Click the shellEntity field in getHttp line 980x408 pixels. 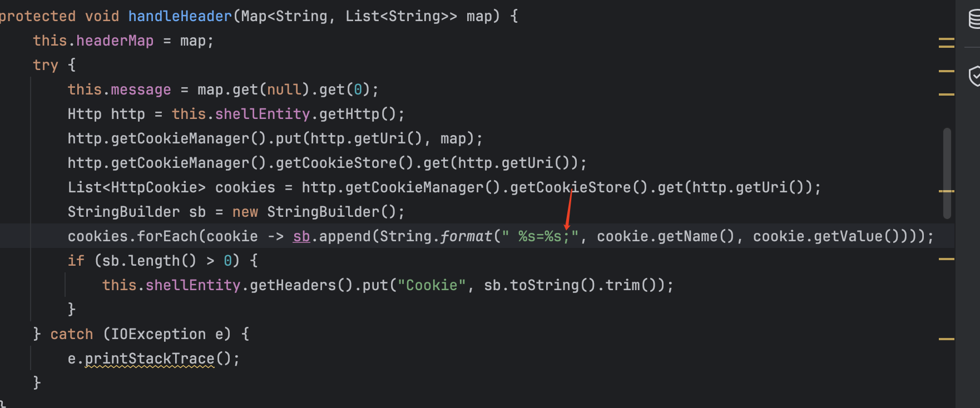pyautogui.click(x=262, y=114)
